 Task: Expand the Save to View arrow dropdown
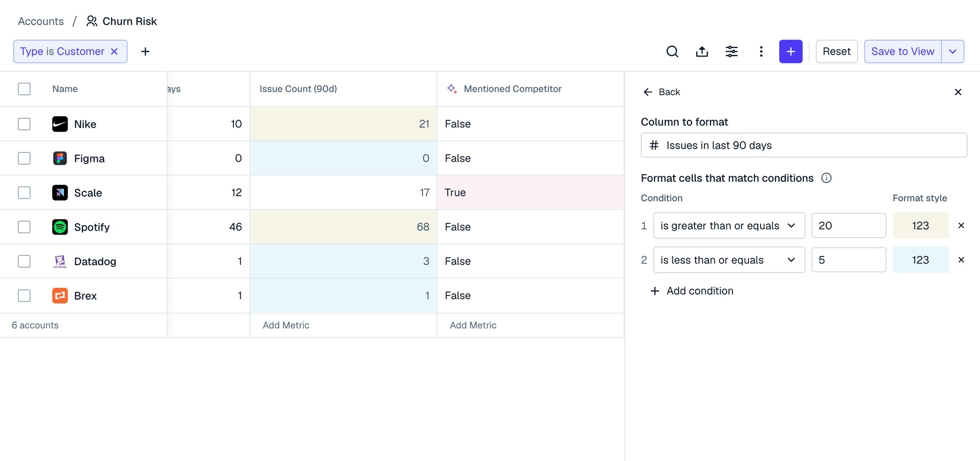[952, 52]
